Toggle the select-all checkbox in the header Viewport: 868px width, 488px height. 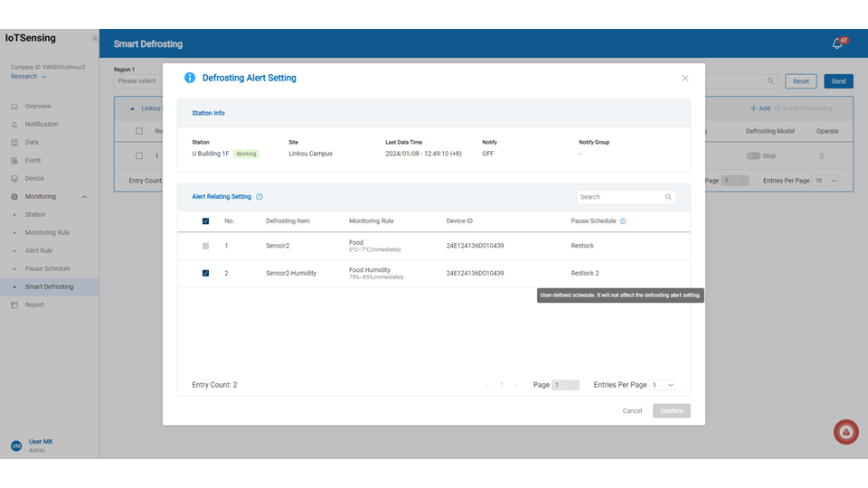(206, 221)
